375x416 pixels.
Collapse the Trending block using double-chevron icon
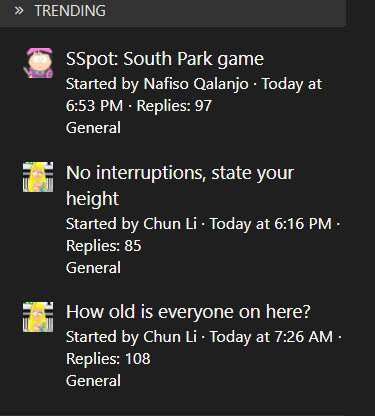[19, 11]
